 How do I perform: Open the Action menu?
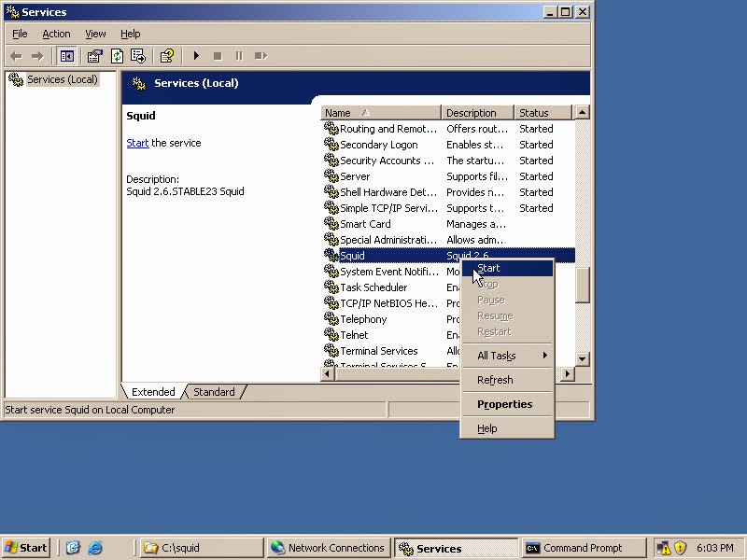coord(56,34)
